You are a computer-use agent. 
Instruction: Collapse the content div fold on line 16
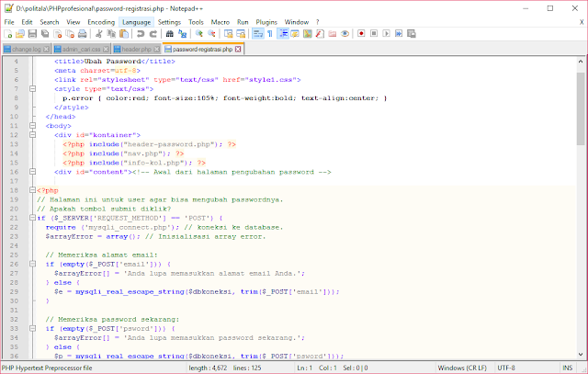pos(33,172)
